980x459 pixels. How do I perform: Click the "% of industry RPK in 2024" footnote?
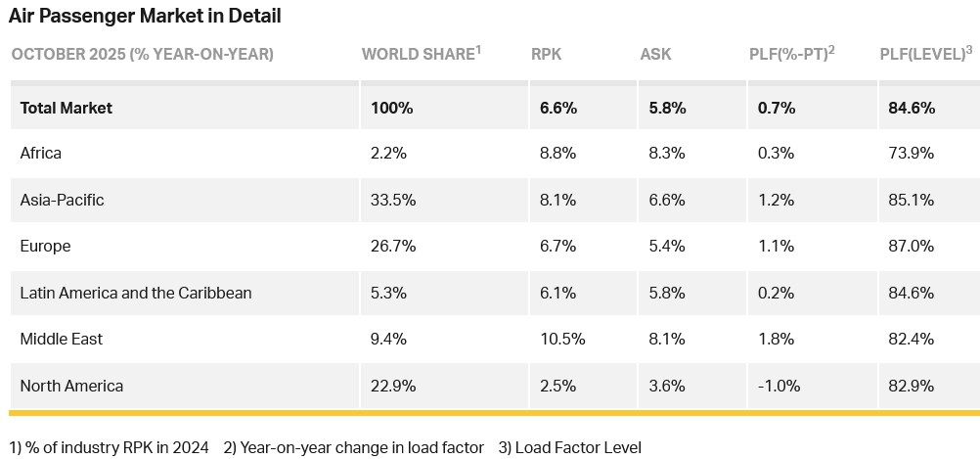click(116, 447)
